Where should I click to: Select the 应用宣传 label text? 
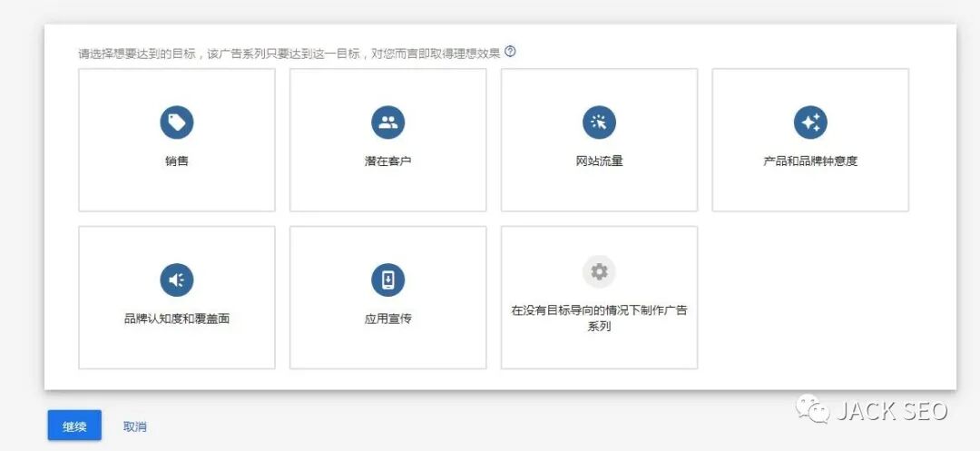coord(388,319)
